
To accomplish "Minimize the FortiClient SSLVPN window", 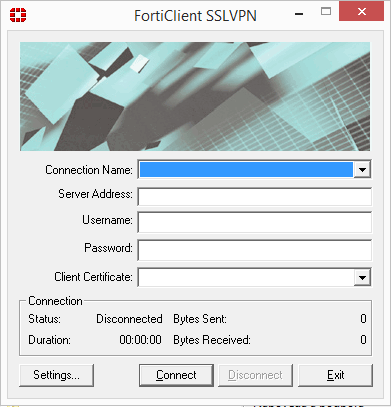I will (x=299, y=14).
